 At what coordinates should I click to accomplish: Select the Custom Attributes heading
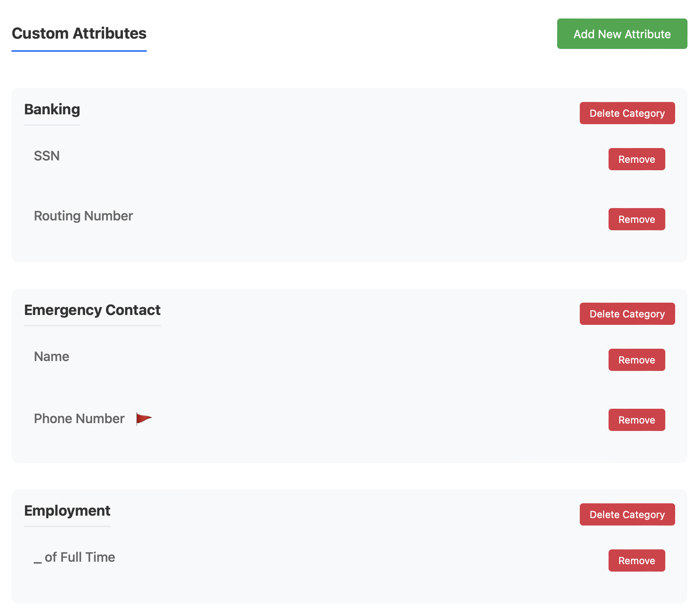tap(79, 33)
